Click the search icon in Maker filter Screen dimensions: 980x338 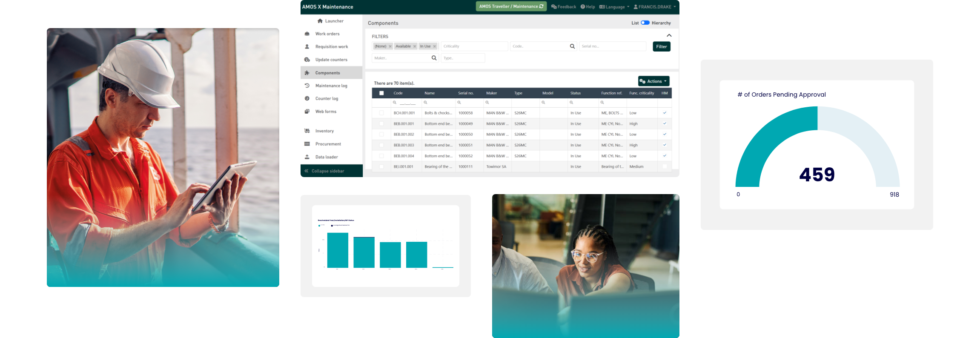point(434,58)
